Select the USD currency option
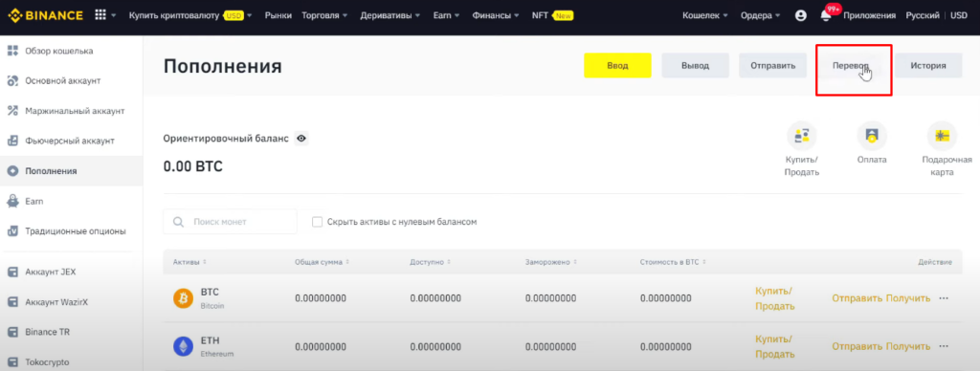The width and height of the screenshot is (980, 371). click(959, 15)
